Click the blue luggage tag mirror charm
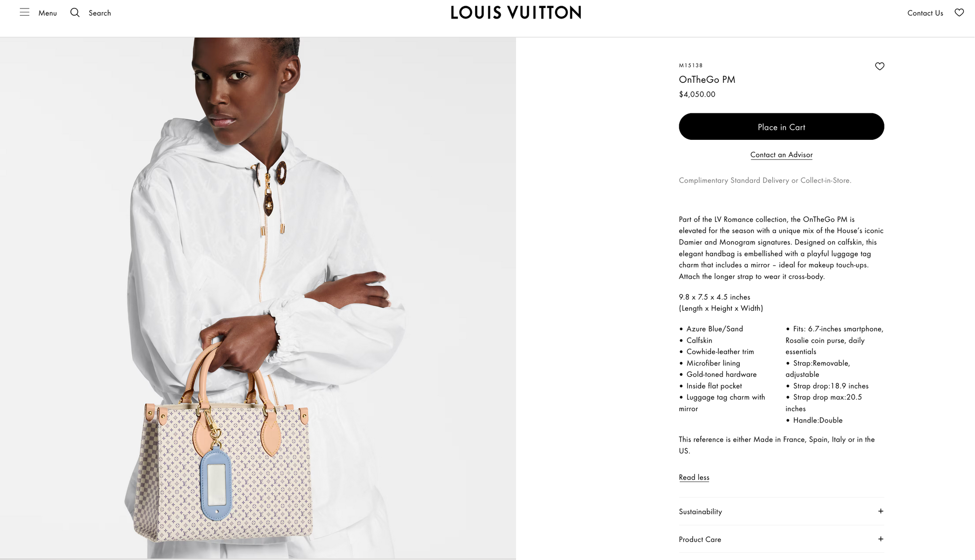The image size is (975, 560). pos(216,483)
